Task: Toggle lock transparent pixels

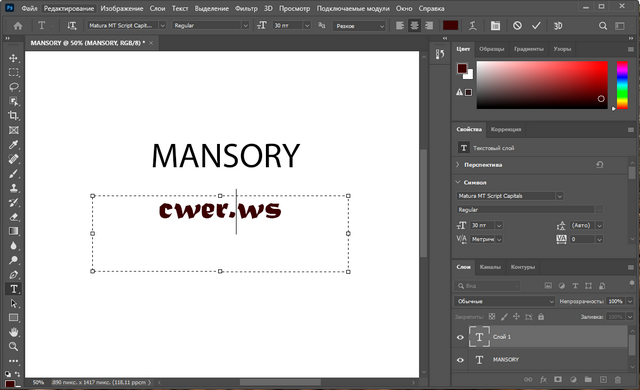Action: [x=492, y=317]
